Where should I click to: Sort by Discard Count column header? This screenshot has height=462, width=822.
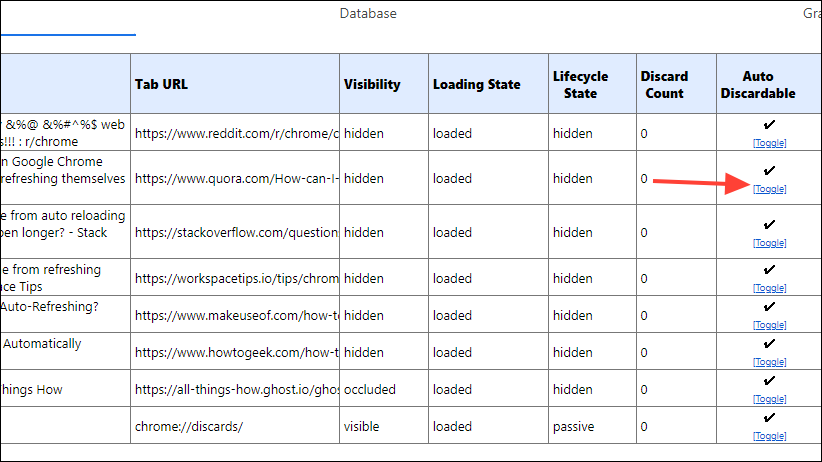coord(664,84)
